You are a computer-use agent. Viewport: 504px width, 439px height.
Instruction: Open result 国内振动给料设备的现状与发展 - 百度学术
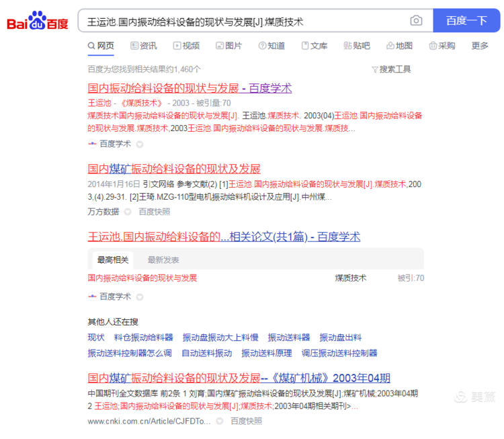tap(190, 88)
